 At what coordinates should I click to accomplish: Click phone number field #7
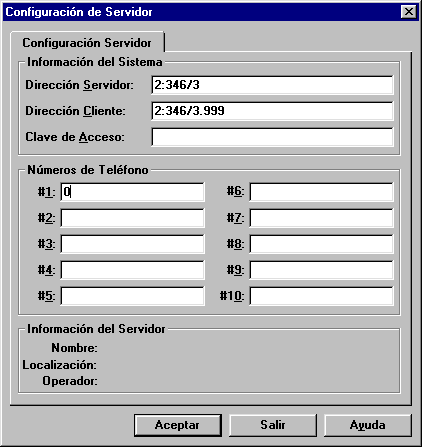pyautogui.click(x=321, y=218)
